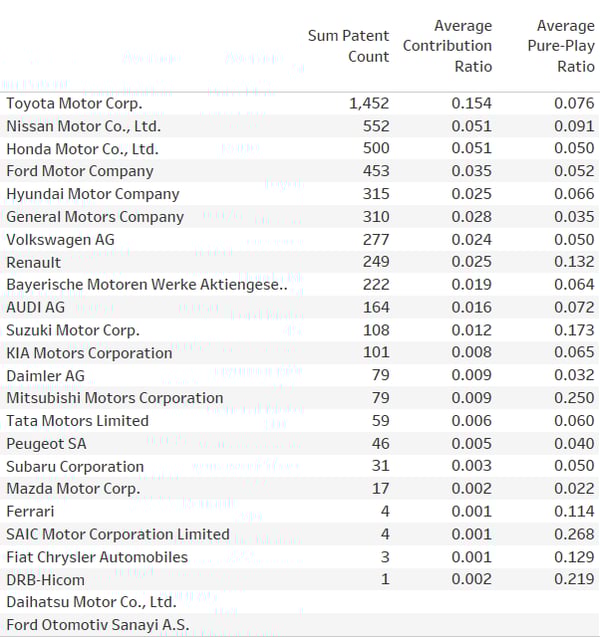Click Toyota's patent count 1,452
Viewport: 600px width, 637px height.
369,103
